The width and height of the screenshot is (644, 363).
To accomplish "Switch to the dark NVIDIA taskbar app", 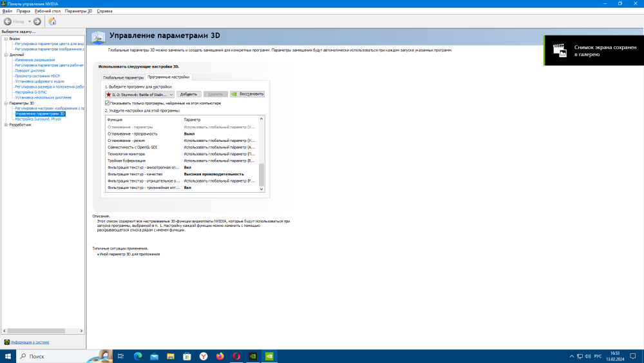I will click(x=252, y=357).
